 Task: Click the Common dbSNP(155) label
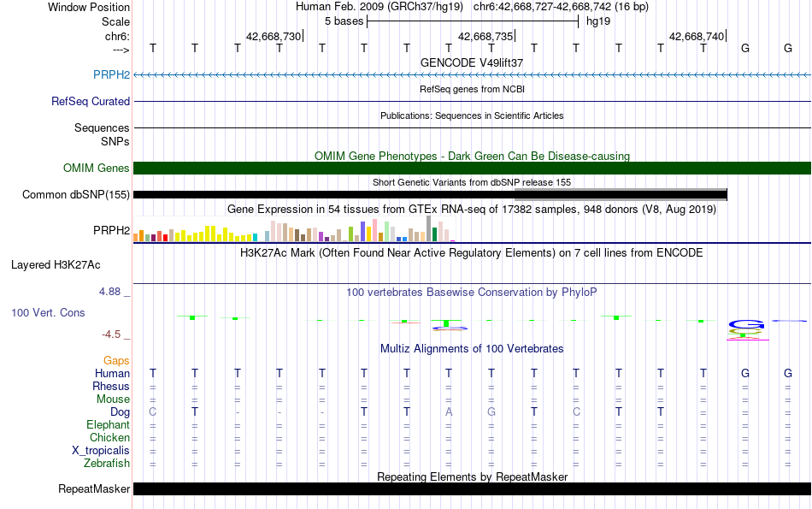[x=76, y=194]
